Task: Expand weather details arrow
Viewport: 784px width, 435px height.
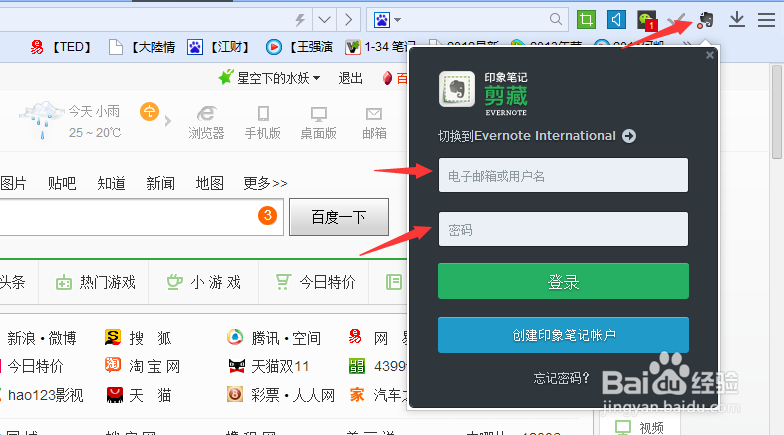Action: pos(168,120)
